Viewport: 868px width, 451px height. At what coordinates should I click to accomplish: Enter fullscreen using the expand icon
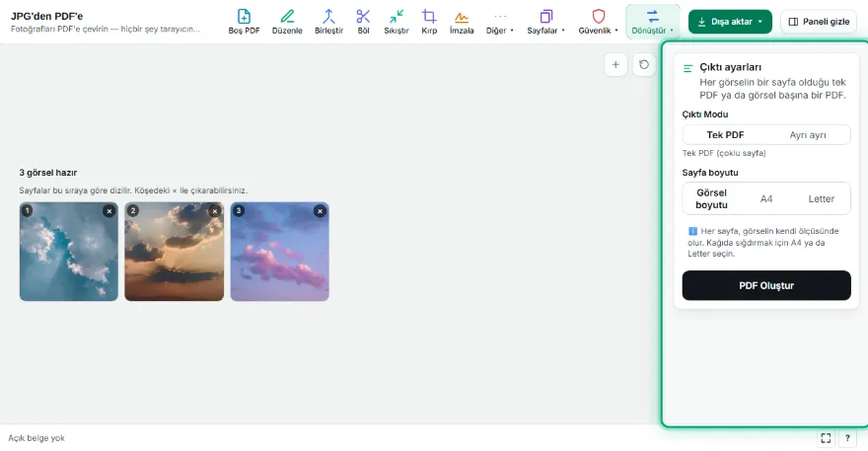(826, 438)
